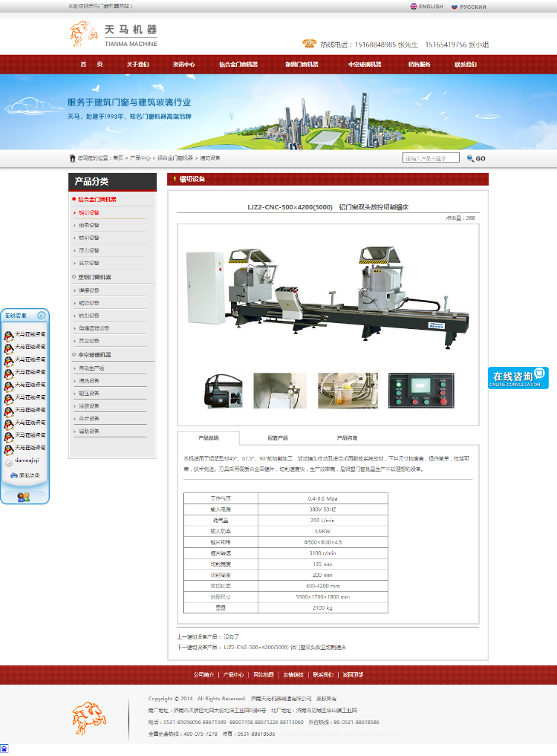Open sidebar heading 塑钢门窗机器
Image resolution: width=557 pixels, height=756 pixels.
94,277
